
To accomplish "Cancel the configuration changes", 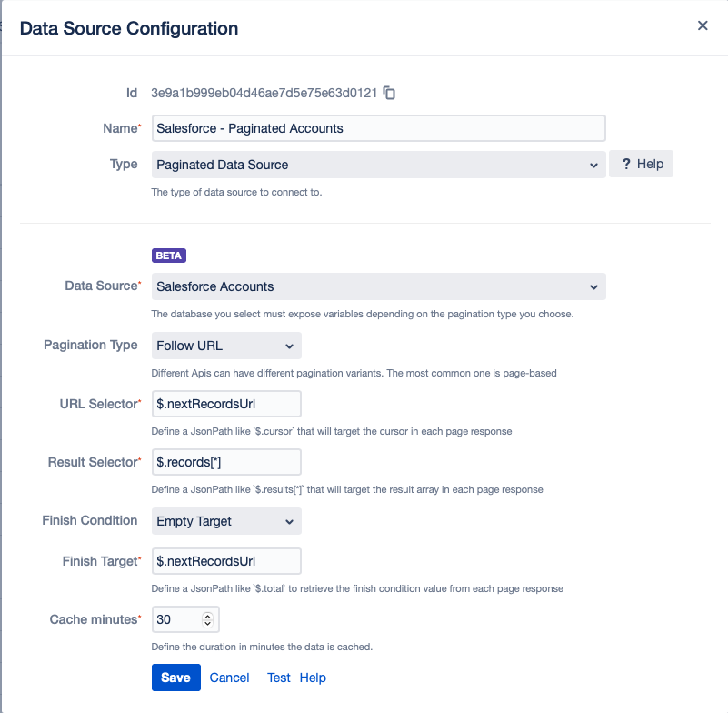I will pos(229,678).
